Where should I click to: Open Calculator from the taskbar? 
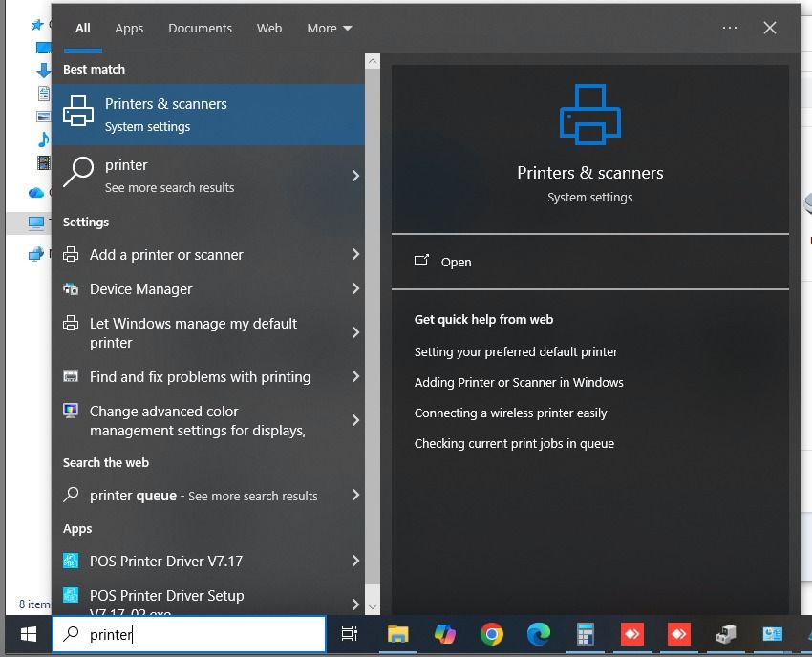[586, 634]
